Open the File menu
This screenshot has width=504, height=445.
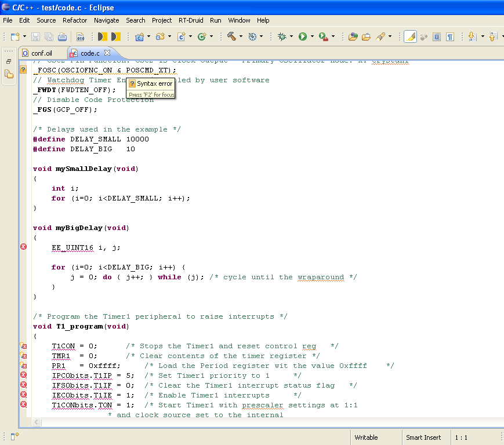click(x=8, y=20)
